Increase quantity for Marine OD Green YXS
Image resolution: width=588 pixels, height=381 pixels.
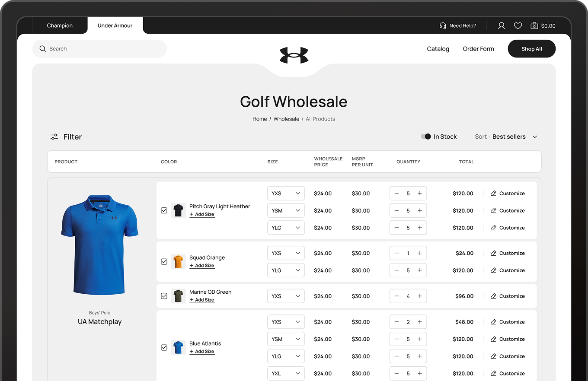(x=419, y=296)
